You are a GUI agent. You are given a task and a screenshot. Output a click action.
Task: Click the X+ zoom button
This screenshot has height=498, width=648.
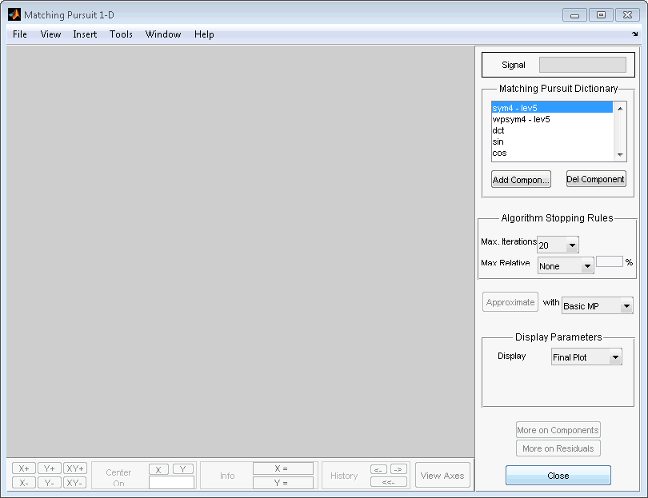point(24,468)
